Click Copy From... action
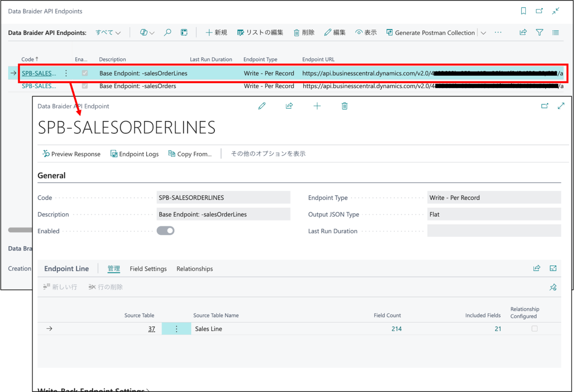 pyautogui.click(x=190, y=154)
